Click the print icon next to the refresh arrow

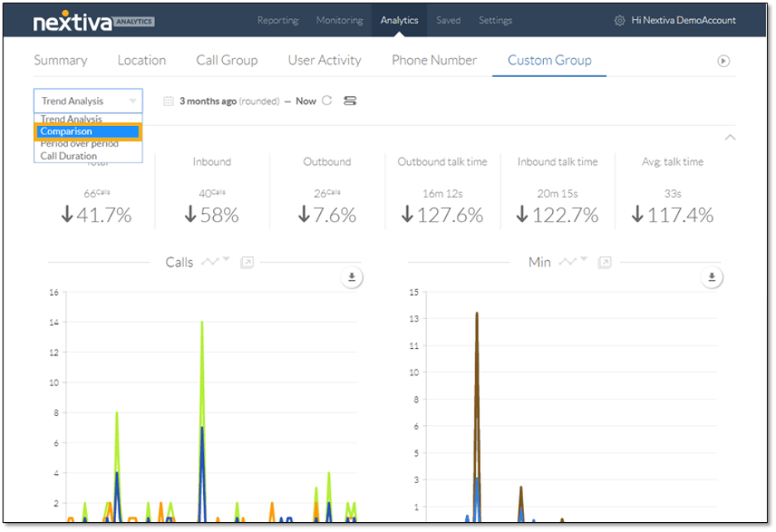(x=349, y=100)
